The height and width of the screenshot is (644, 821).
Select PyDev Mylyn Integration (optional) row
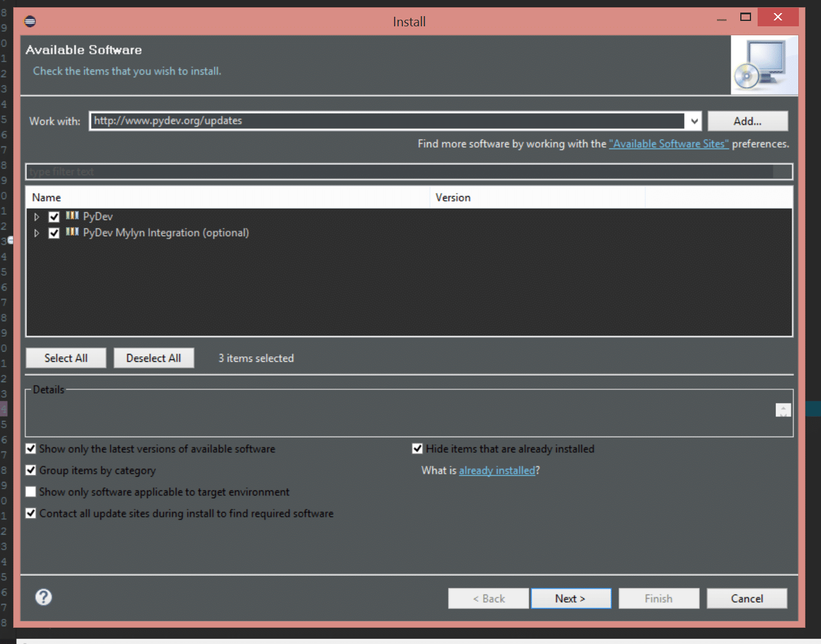(x=166, y=233)
